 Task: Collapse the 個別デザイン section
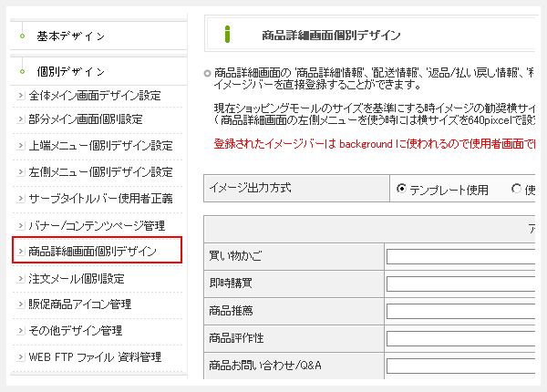70,71
